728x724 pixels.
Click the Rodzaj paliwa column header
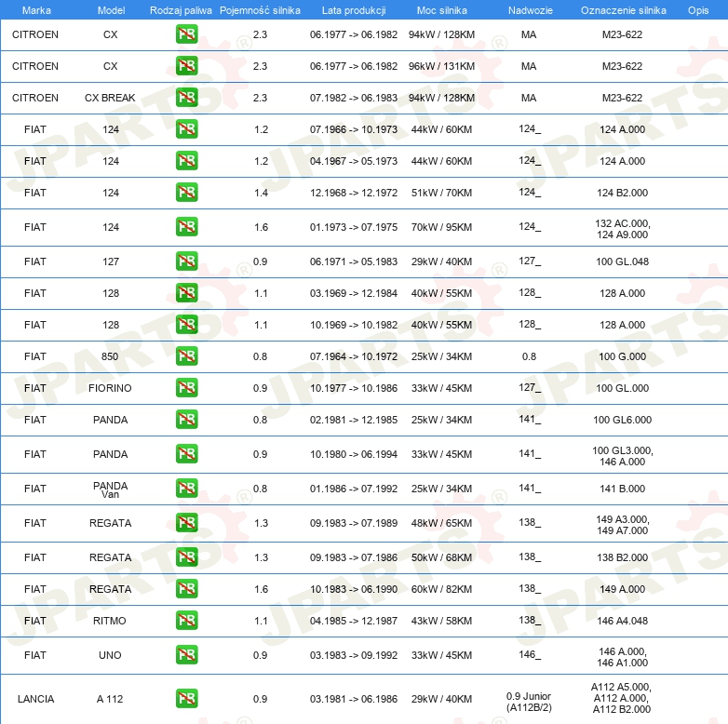181,10
